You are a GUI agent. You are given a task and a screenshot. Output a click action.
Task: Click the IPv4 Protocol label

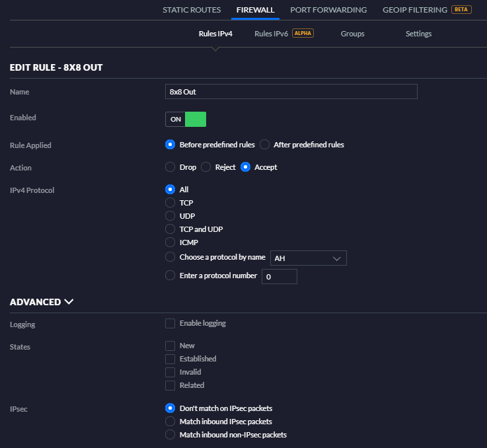click(x=32, y=190)
